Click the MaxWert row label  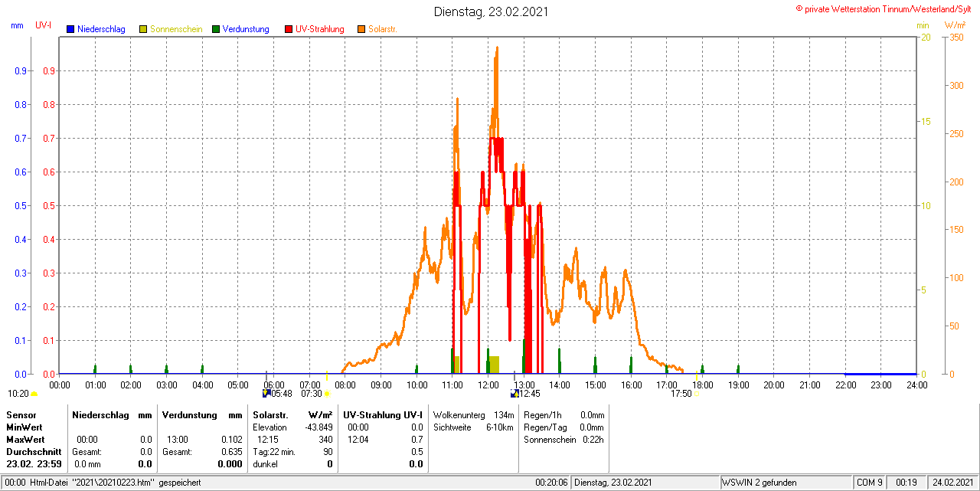click(24, 439)
